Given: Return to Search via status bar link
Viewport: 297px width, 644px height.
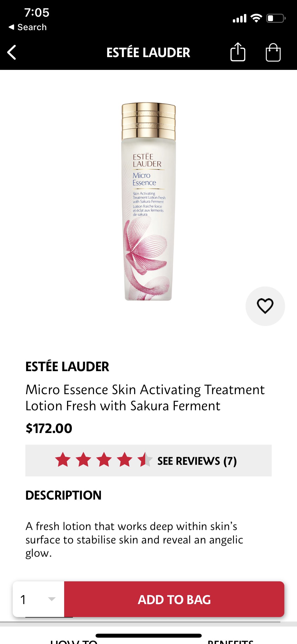Looking at the screenshot, I should tap(28, 27).
